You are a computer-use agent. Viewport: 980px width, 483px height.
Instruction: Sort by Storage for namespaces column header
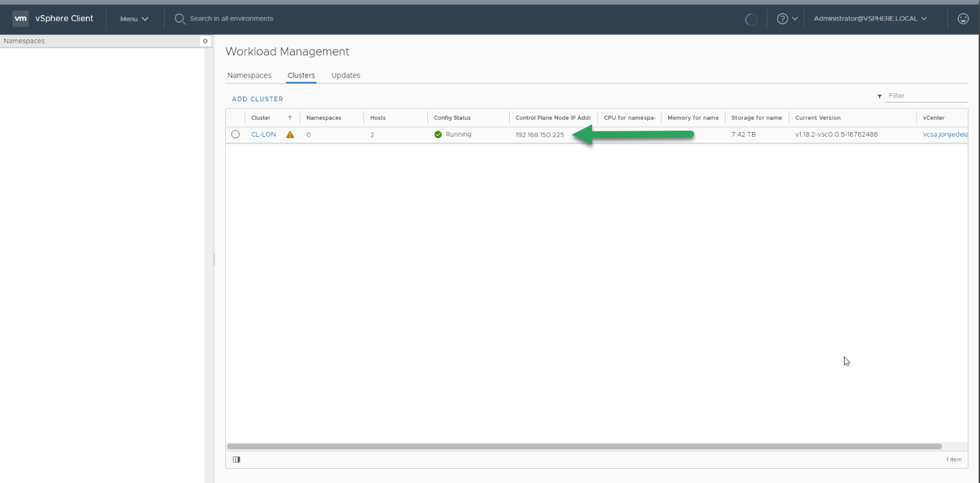click(x=757, y=118)
